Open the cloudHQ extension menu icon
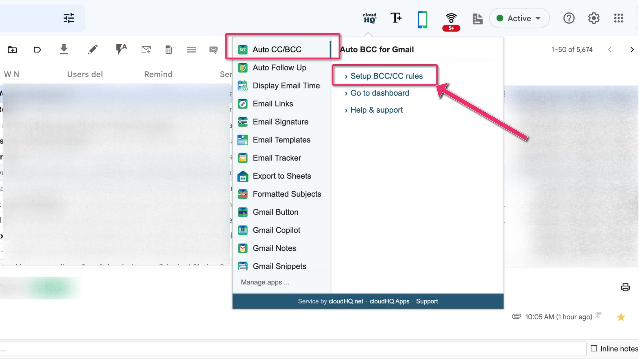The height and width of the screenshot is (359, 644). click(x=369, y=18)
